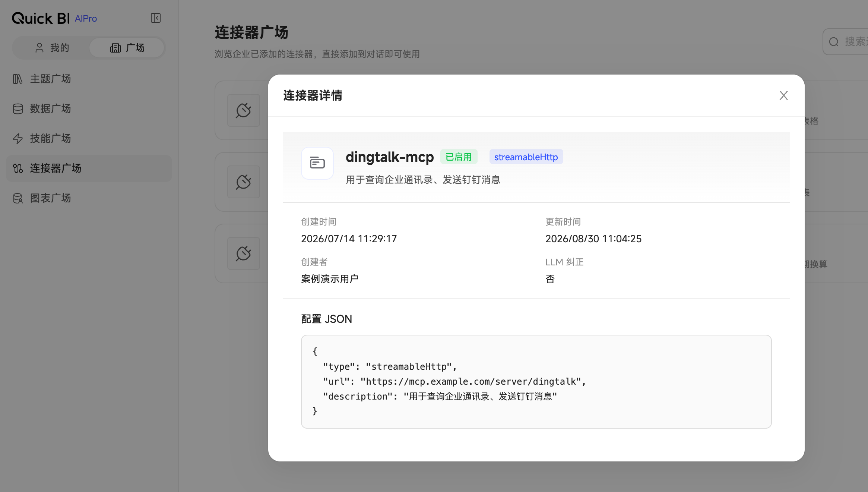Screen dimensions: 868x492
Task: Click the updated time 2026/08/30 11:04:25
Action: (593, 239)
